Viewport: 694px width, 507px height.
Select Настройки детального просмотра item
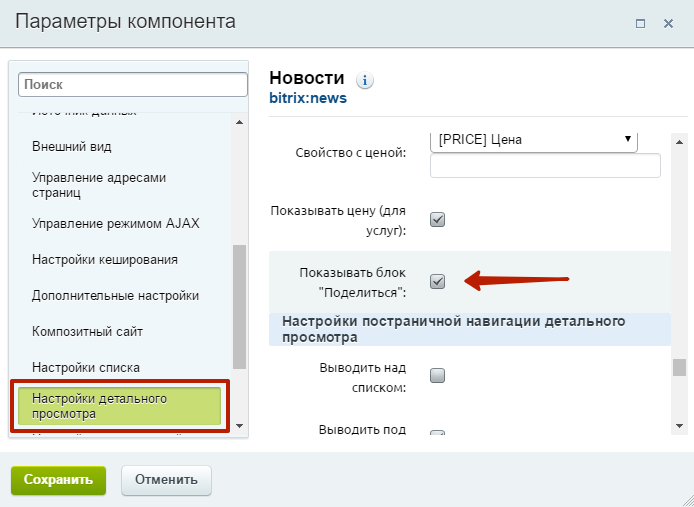point(120,405)
